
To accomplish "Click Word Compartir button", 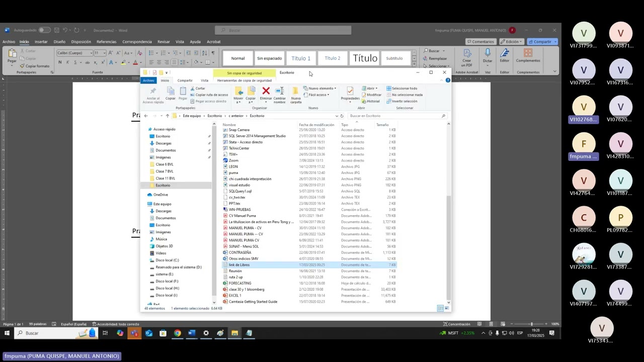I will pos(542,42).
